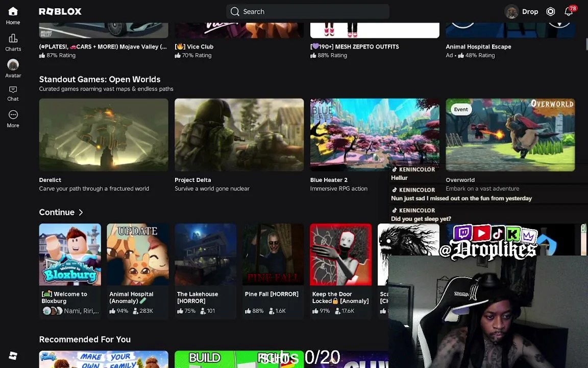Click the search magnifier icon
The width and height of the screenshot is (588, 368).
click(x=235, y=12)
